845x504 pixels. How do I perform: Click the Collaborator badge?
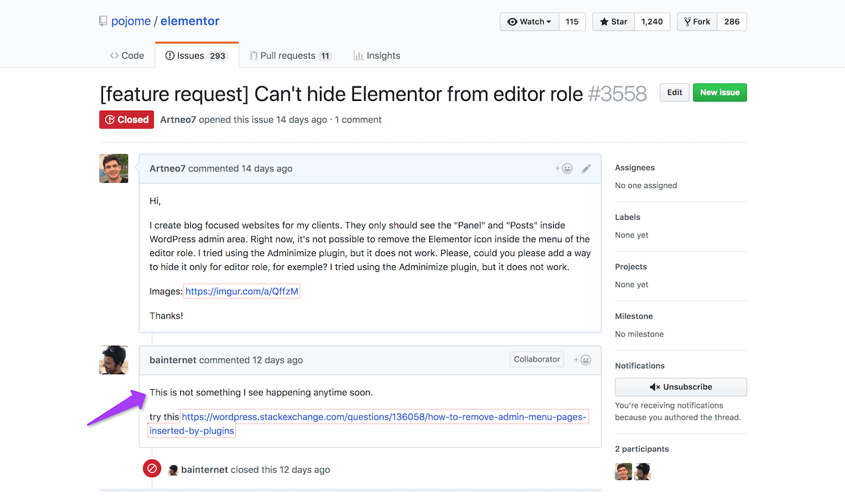coord(537,360)
